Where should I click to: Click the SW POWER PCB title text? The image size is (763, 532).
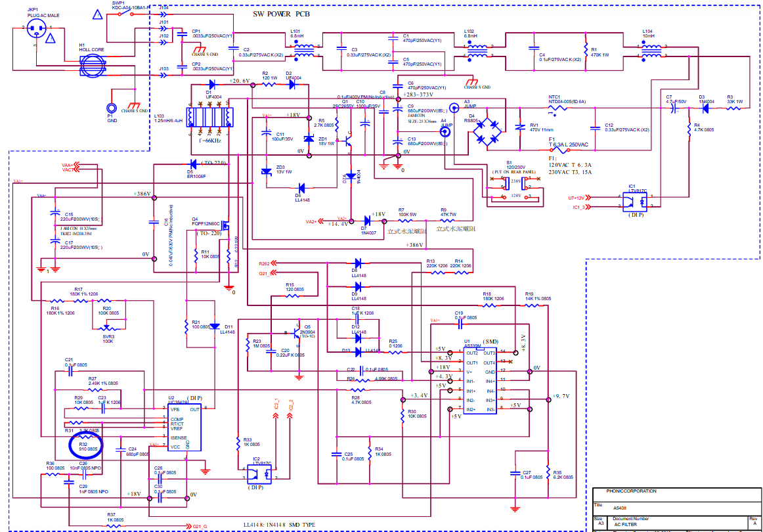pos(282,14)
